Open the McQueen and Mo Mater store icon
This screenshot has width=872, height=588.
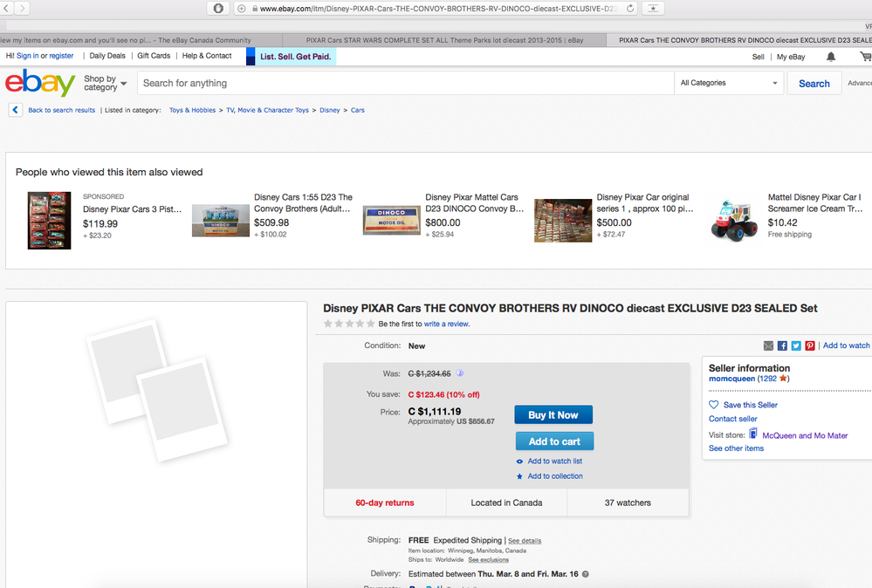click(x=753, y=434)
